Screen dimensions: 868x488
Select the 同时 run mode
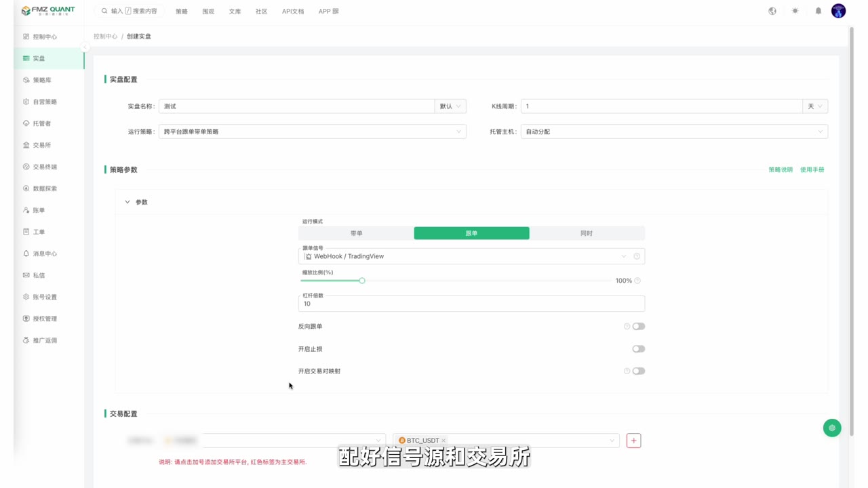click(587, 233)
